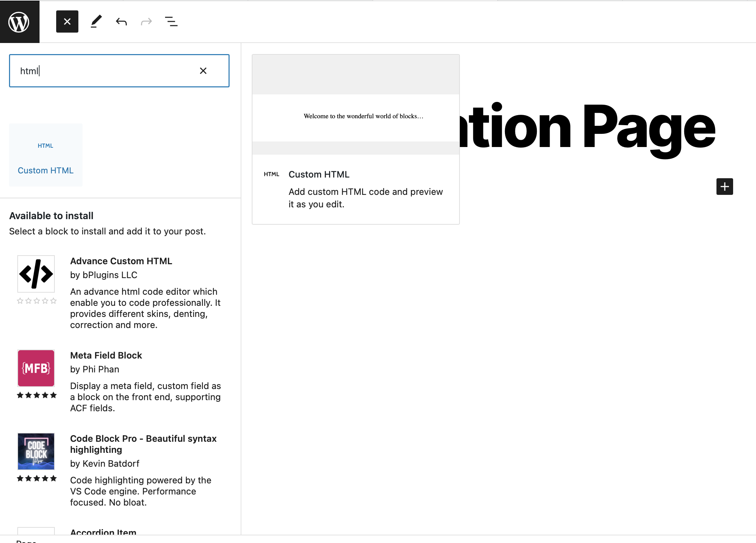756x543 pixels.
Task: Clear the html search query with the X
Action: [203, 70]
